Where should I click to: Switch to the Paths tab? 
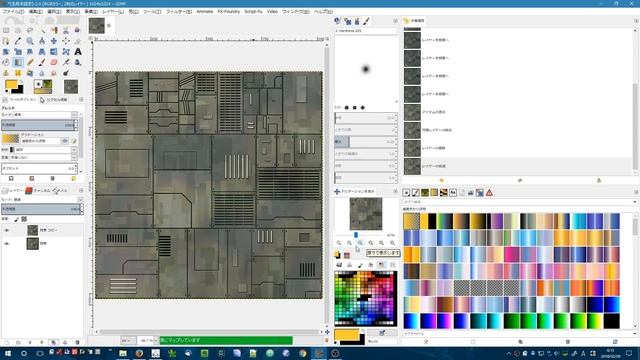(60, 191)
